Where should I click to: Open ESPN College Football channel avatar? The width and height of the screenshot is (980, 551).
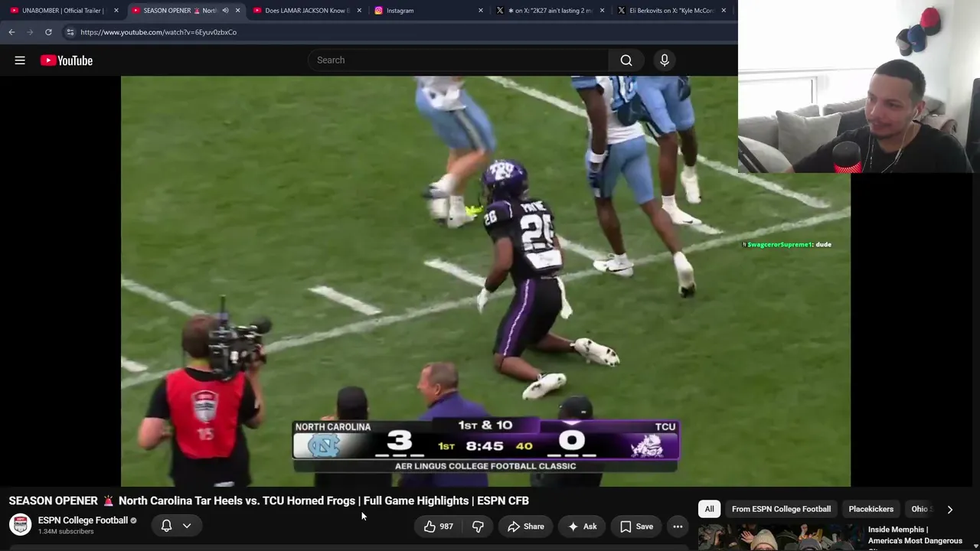[20, 525]
